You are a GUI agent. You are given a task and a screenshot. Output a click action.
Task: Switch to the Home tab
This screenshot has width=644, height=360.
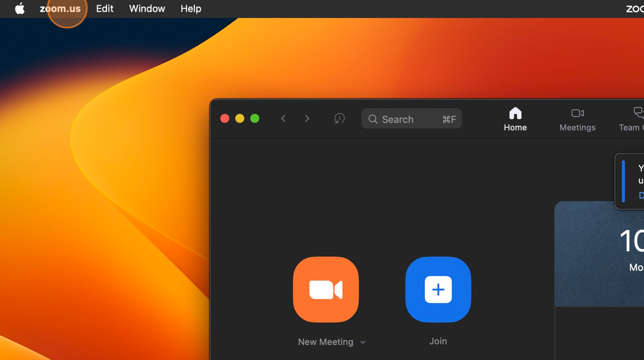(515, 120)
